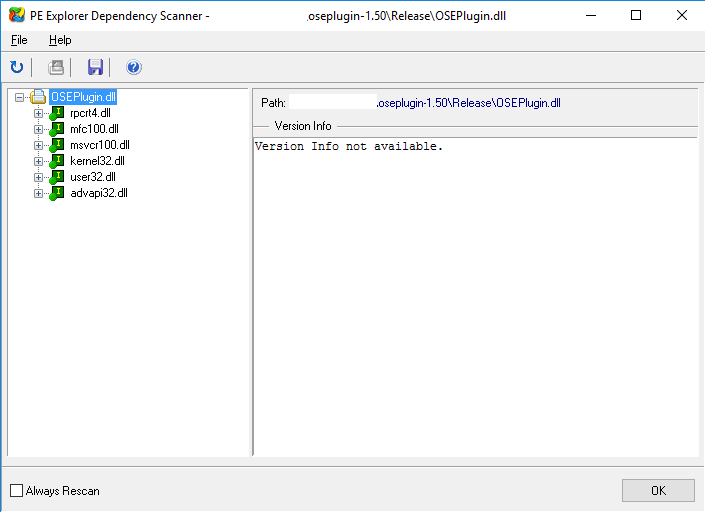Click the import icon beside kernel32.dll
Image resolution: width=705 pixels, height=512 pixels.
[x=57, y=161]
